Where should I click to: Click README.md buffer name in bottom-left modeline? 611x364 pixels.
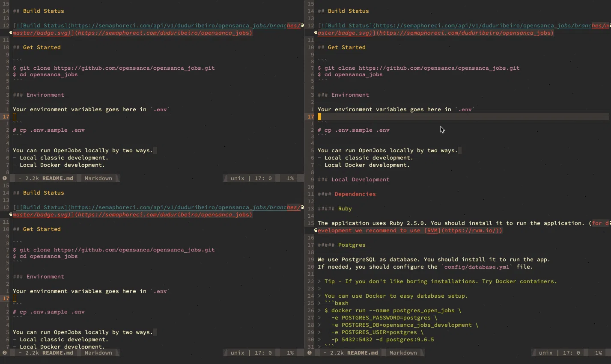[x=58, y=353]
